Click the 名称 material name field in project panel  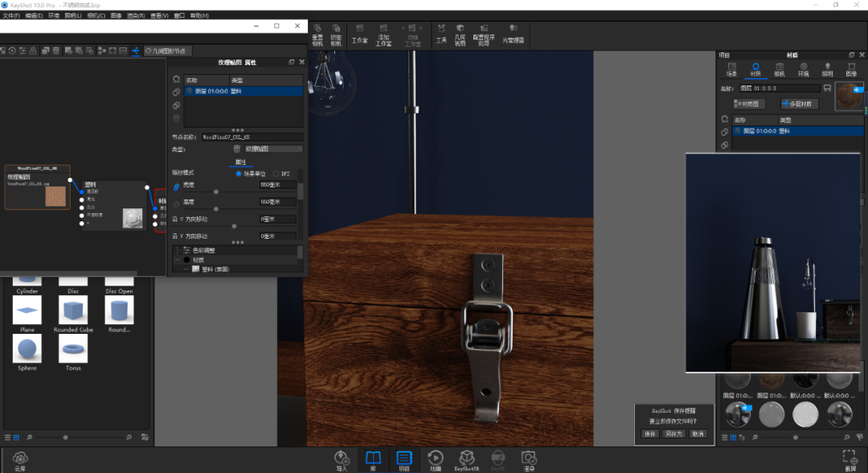point(780,88)
